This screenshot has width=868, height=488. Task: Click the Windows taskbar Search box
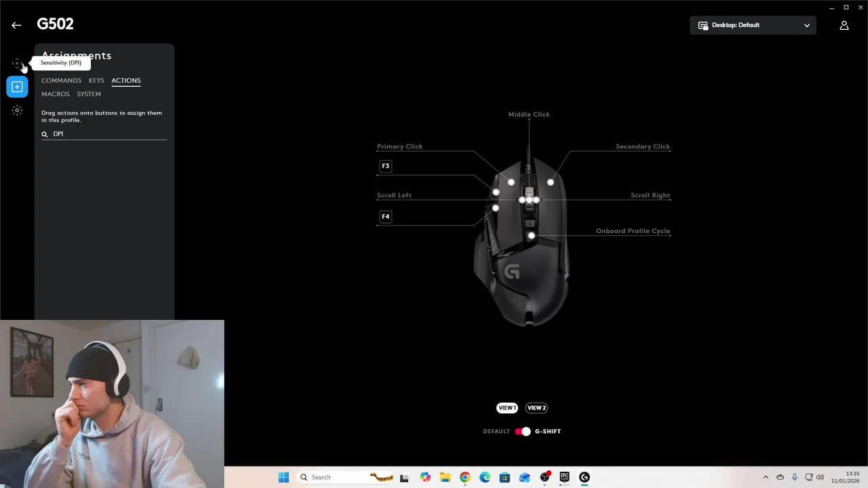[346, 477]
